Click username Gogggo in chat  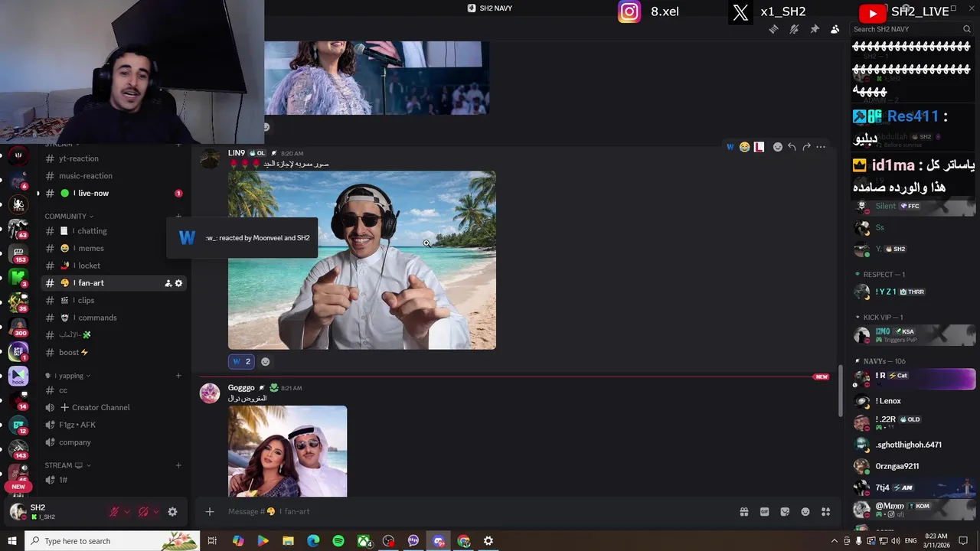click(x=241, y=388)
